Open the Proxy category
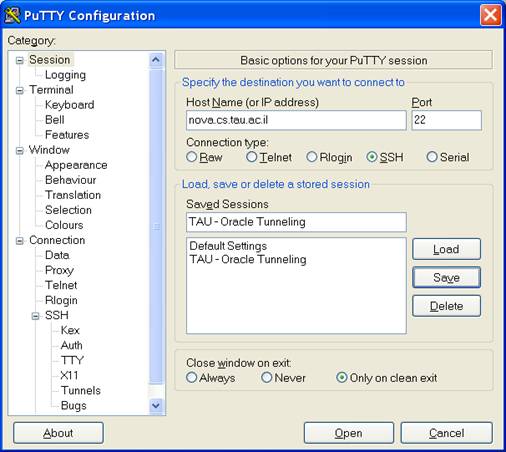This screenshot has height=452, width=506. point(59,270)
